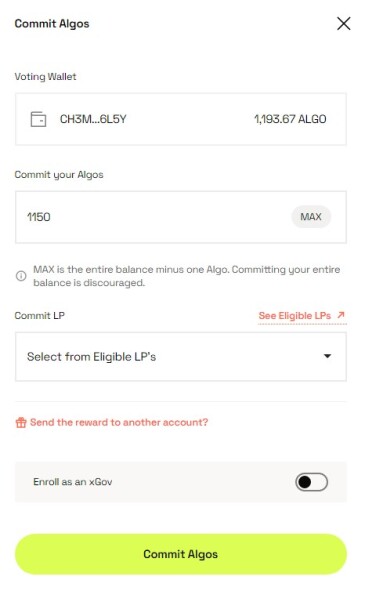Image resolution: width=365 pixels, height=591 pixels.
Task: Click the Enroll as an xGov label
Action: tap(72, 482)
